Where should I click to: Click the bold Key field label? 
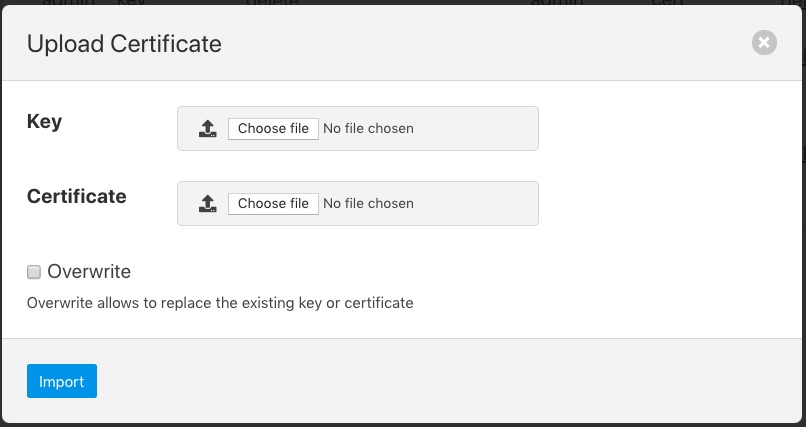click(x=44, y=122)
